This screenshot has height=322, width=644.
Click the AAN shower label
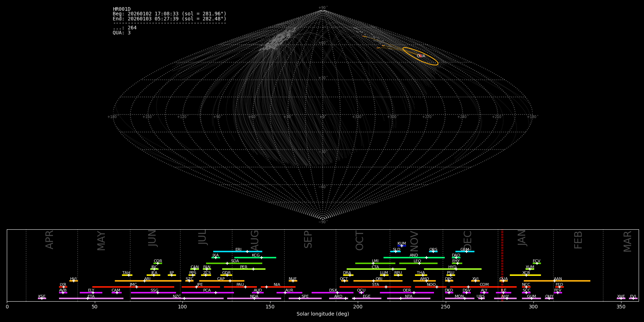[x=558, y=279]
